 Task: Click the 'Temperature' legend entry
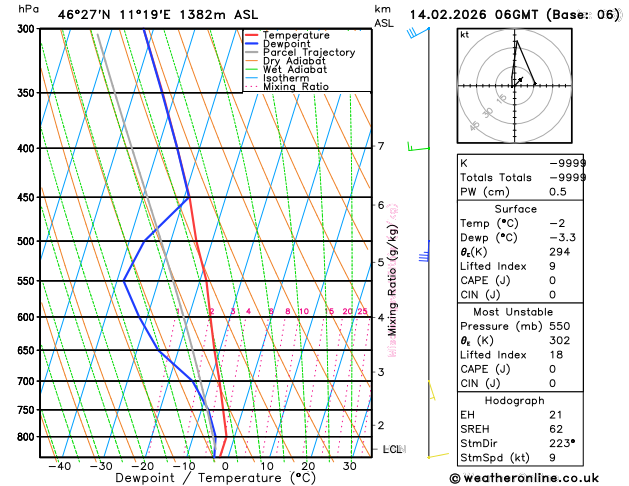[x=296, y=35]
